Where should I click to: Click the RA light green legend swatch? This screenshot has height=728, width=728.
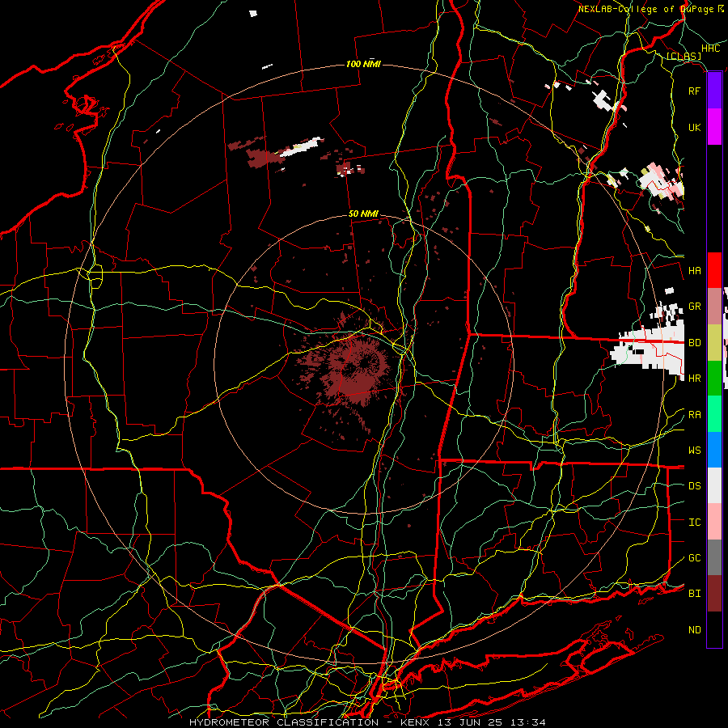pos(714,414)
